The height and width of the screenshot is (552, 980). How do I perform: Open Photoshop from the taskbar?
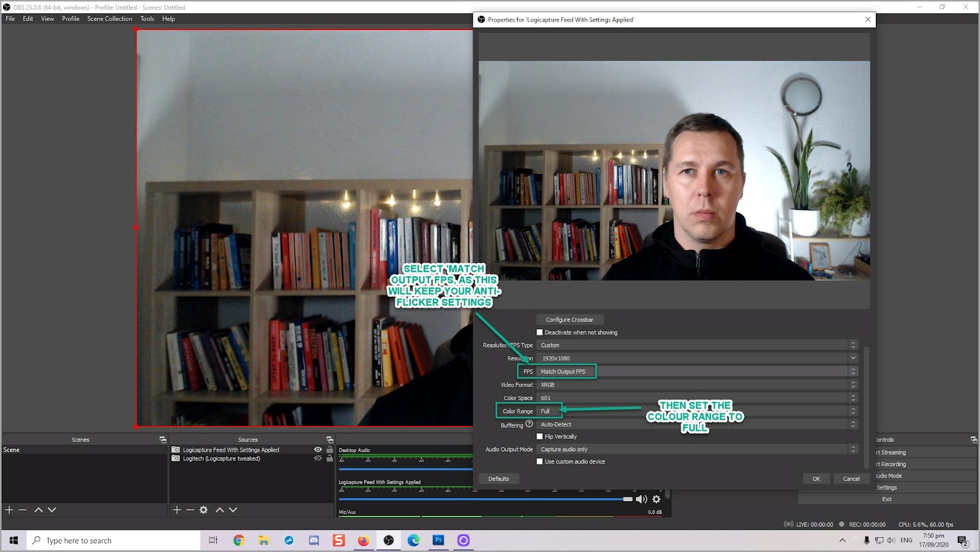pos(439,540)
